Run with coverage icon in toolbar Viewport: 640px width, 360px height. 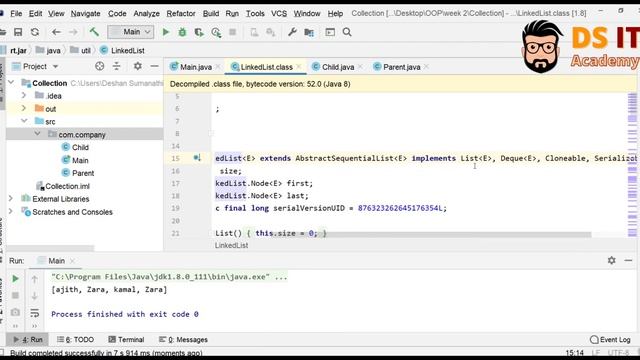point(199,32)
